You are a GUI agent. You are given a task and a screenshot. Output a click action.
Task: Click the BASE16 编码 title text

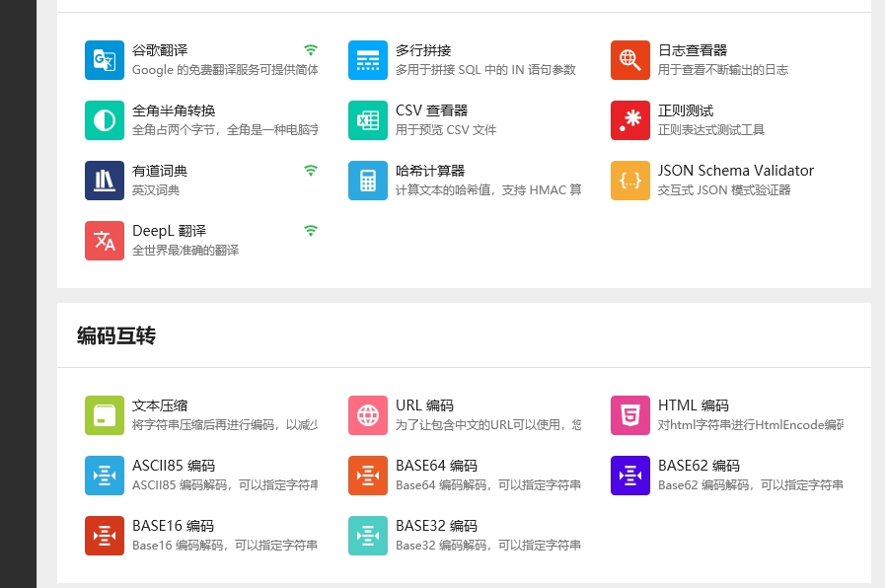click(173, 525)
